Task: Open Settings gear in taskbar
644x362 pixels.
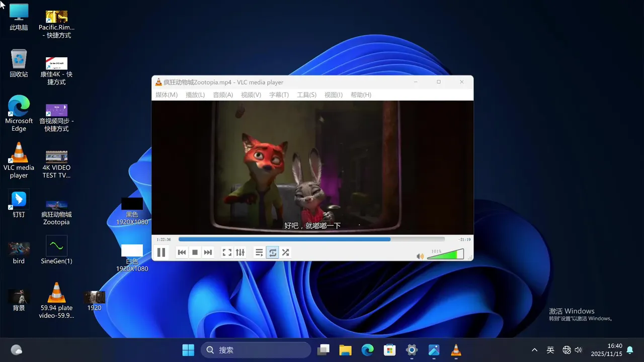Action: click(412, 350)
